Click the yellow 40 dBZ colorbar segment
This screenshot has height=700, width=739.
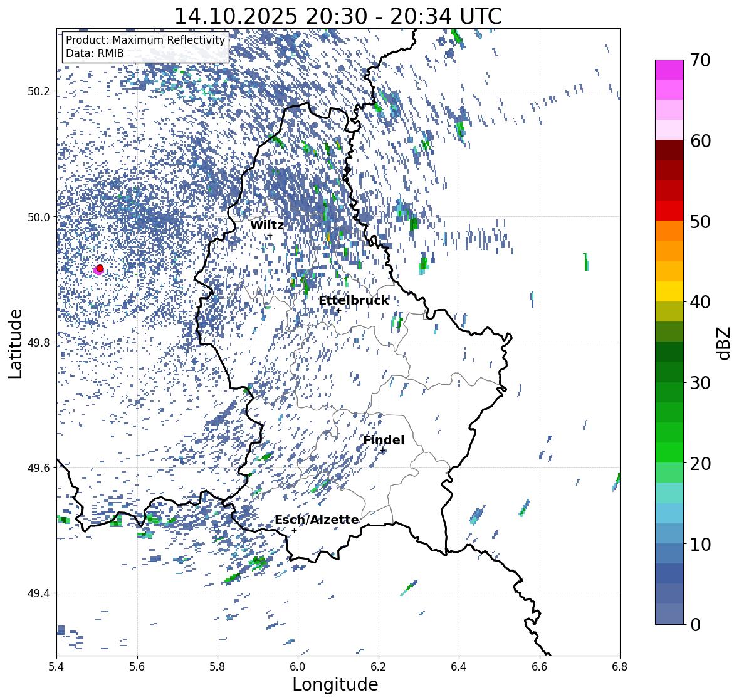pos(669,291)
